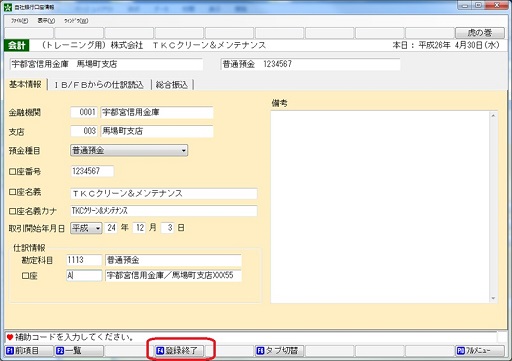
Task: Click the company name 株式会社 TKCクリーン&メンテナンス
Action: point(188,45)
